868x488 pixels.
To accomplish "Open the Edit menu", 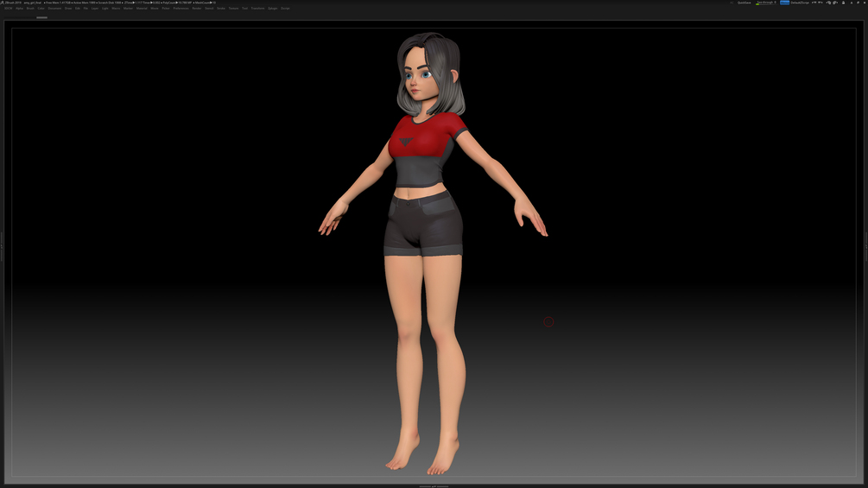I will click(x=78, y=9).
